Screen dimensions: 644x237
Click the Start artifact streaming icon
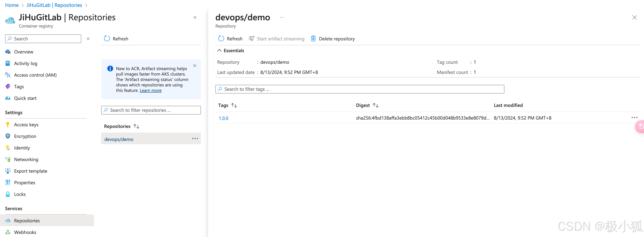[251, 38]
